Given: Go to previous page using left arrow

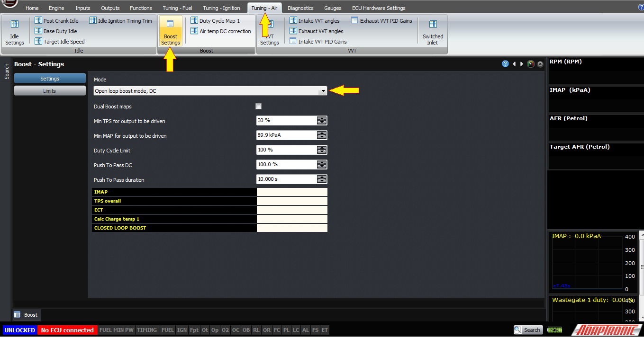Looking at the screenshot, I should click(514, 64).
